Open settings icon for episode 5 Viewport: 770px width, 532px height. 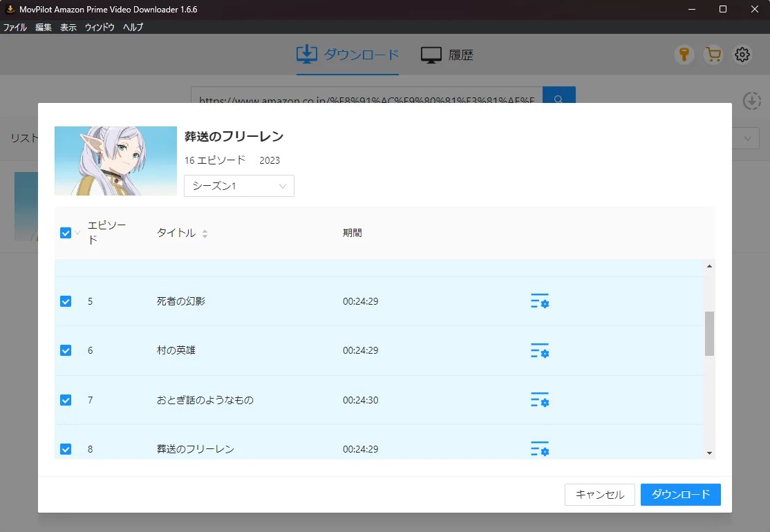[x=539, y=301]
